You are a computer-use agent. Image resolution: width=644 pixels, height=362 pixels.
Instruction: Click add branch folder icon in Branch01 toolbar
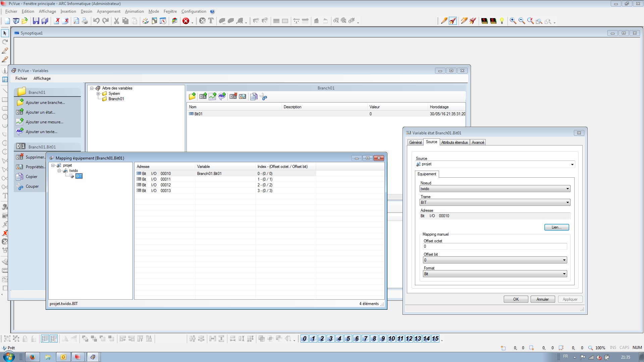[x=192, y=97]
